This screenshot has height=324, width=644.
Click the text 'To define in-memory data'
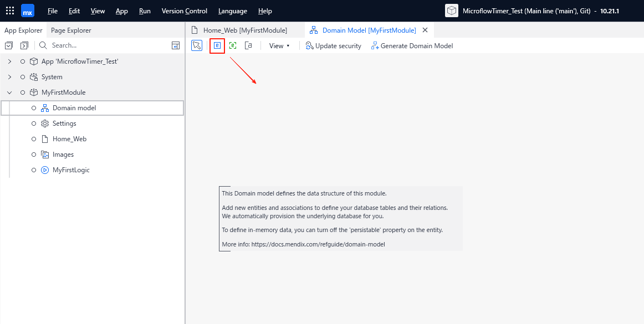pos(333,230)
